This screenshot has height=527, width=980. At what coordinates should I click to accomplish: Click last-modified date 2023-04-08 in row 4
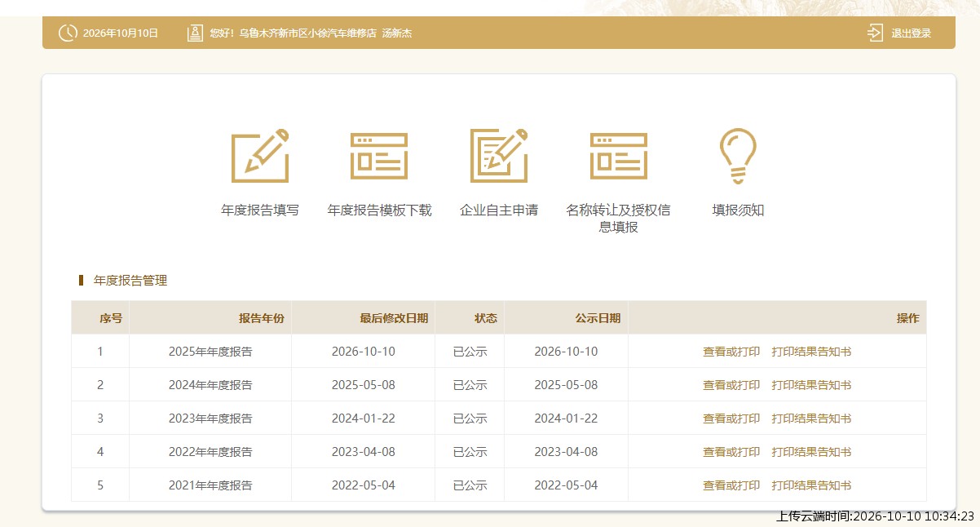coord(364,452)
